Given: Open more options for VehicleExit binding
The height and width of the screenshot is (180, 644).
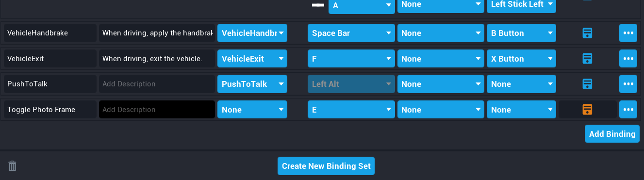Looking at the screenshot, I should coord(628,59).
